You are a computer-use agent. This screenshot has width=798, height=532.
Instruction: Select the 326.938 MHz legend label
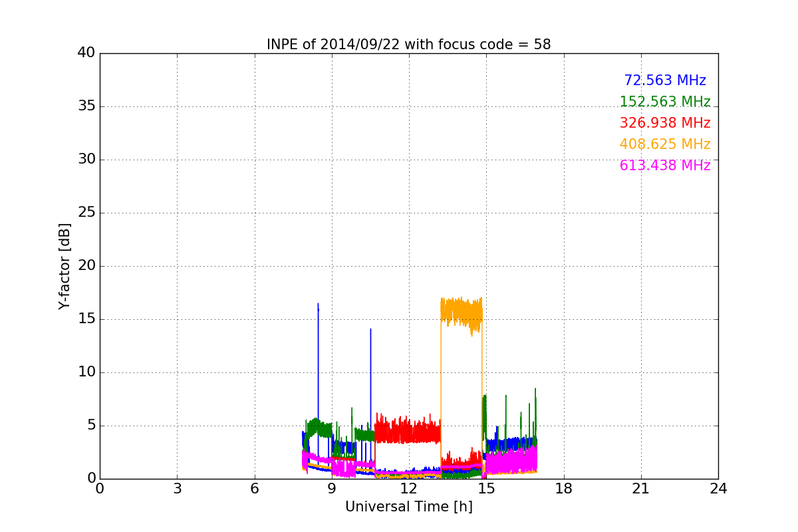coord(665,123)
